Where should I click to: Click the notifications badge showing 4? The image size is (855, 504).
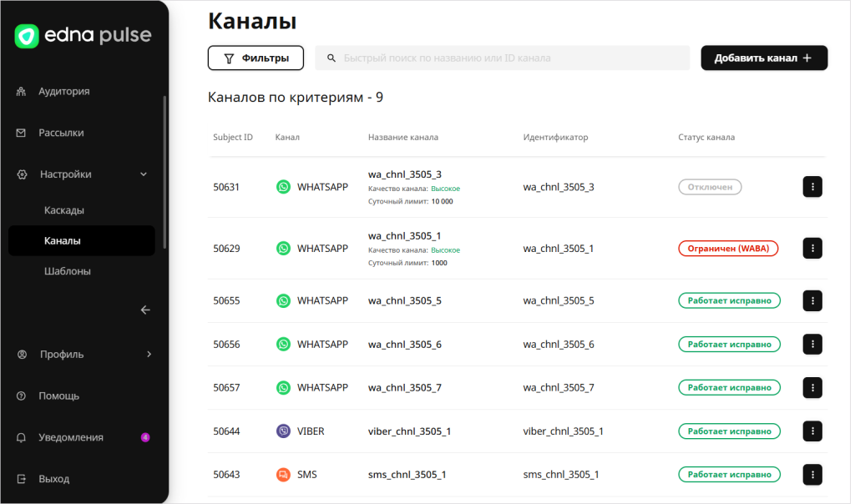[x=145, y=437]
